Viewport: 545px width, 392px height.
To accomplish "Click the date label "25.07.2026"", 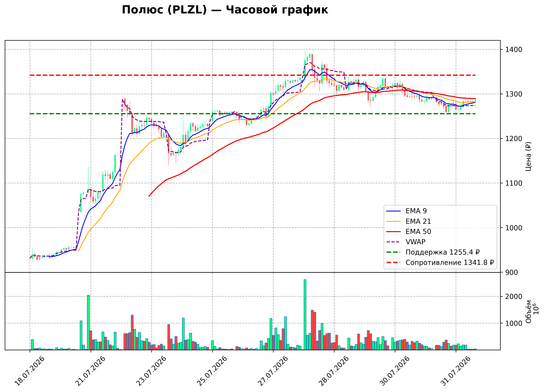I will point(212,371).
